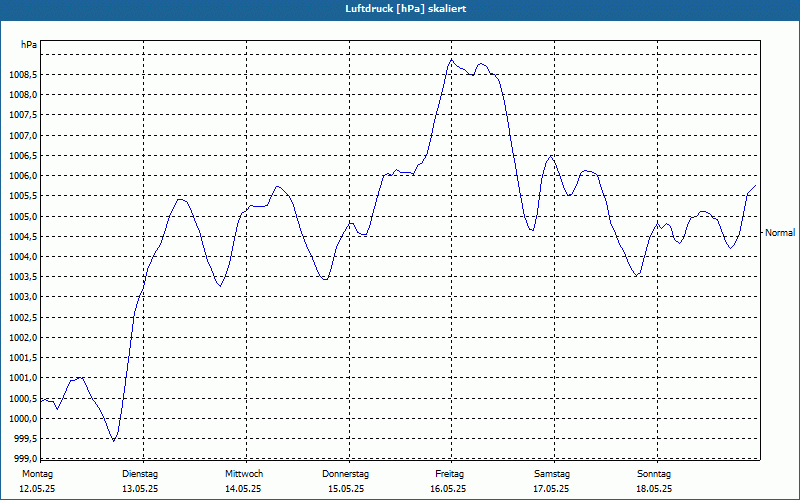
Task: Click the 1006,0 y-axis value
Action: [x=23, y=176]
